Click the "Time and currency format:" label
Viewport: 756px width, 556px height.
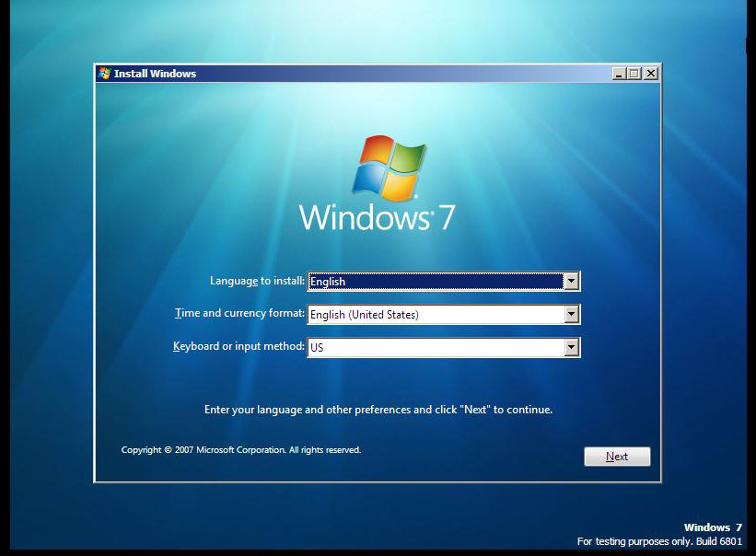pyautogui.click(x=239, y=313)
